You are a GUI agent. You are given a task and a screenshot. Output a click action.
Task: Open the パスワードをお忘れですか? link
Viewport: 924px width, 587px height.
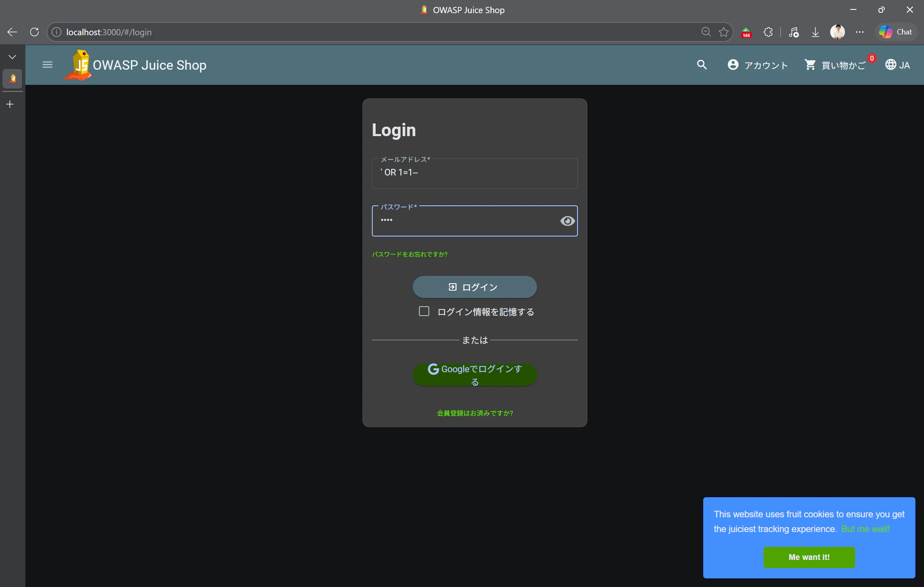[x=410, y=255]
